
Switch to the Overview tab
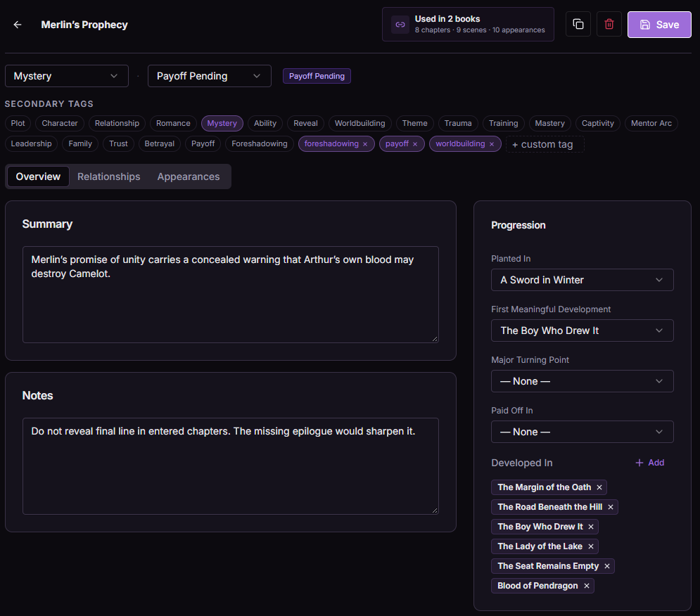pos(38,177)
